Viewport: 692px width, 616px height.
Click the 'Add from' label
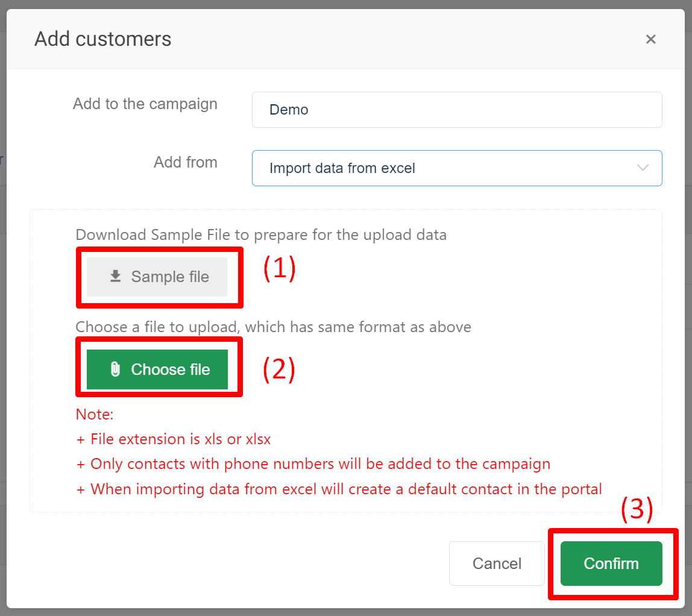(185, 162)
